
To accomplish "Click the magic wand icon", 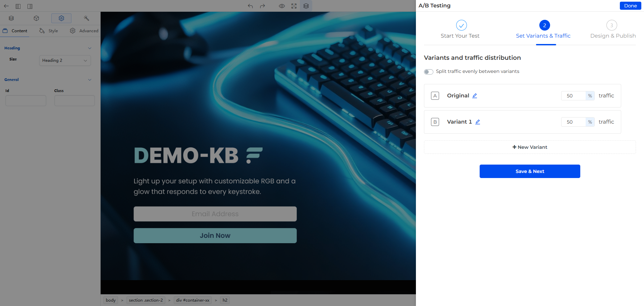I will point(86,18).
